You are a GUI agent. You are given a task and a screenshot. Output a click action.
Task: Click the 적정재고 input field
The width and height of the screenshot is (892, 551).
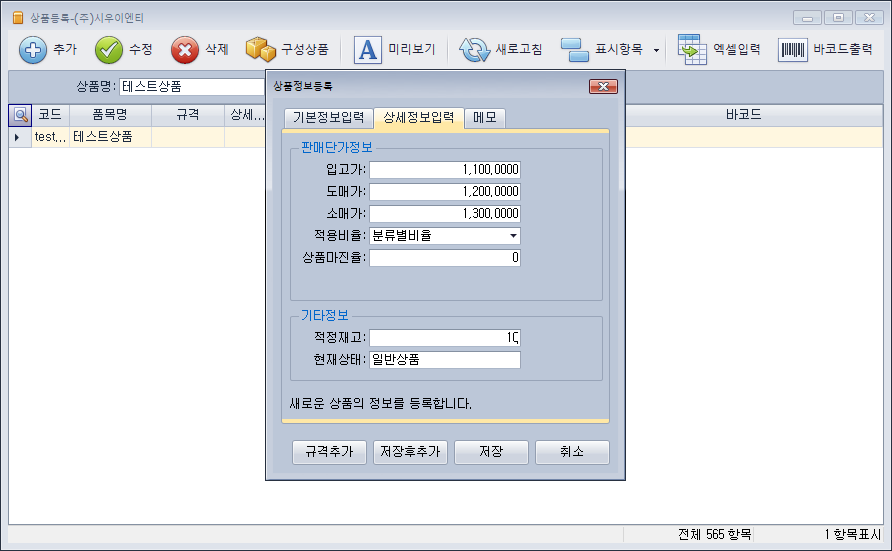tap(444, 338)
